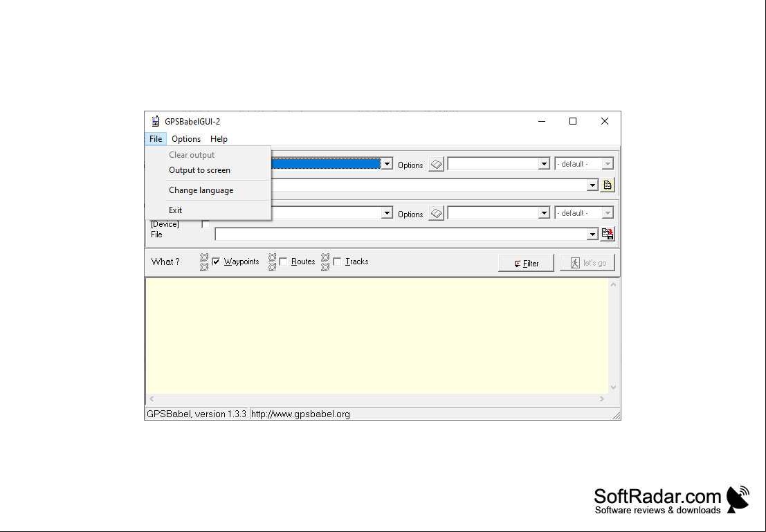The image size is (766, 532).
Task: Tick the Tracks checkbox
Action: tap(337, 262)
